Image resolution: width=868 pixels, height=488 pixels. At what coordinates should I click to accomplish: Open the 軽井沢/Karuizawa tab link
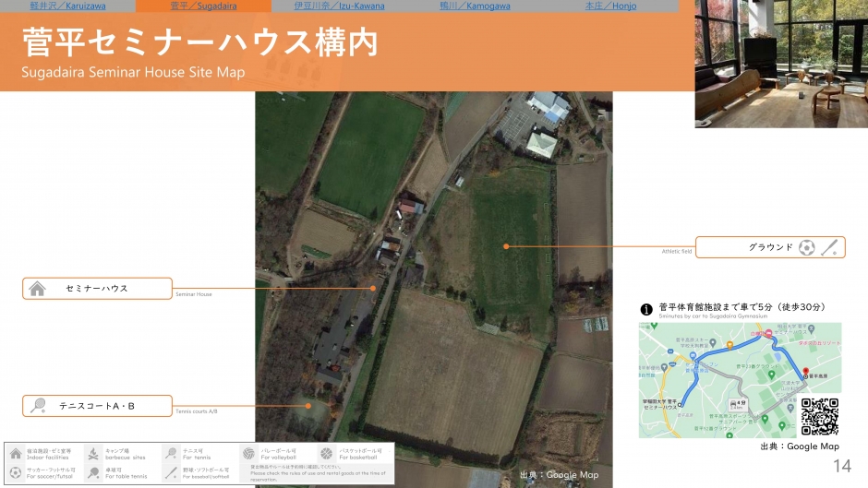[67, 6]
